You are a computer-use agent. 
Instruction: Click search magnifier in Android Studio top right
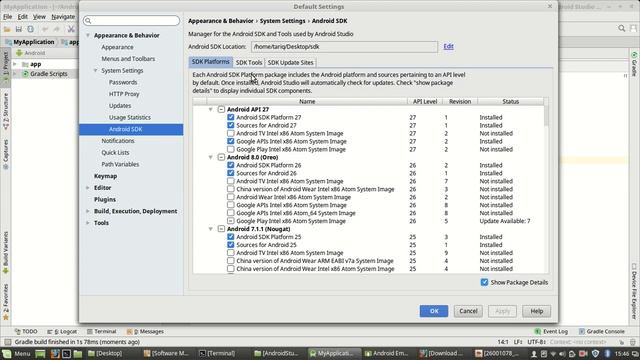[622, 28]
